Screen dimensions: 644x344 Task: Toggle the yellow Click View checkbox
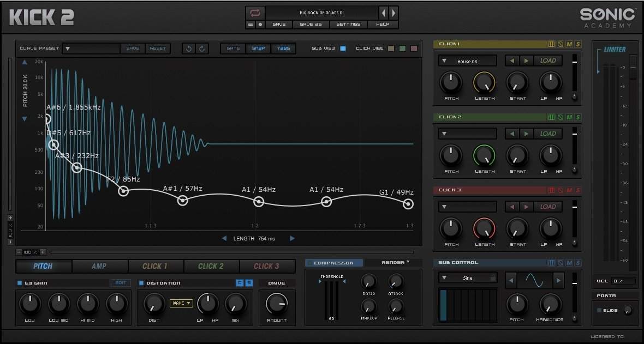point(391,49)
